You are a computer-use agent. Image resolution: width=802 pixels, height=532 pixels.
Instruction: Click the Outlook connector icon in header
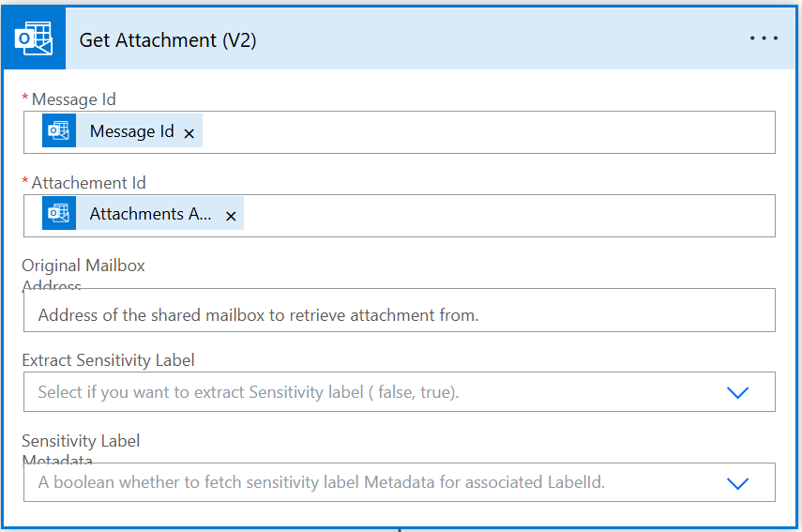tap(34, 39)
